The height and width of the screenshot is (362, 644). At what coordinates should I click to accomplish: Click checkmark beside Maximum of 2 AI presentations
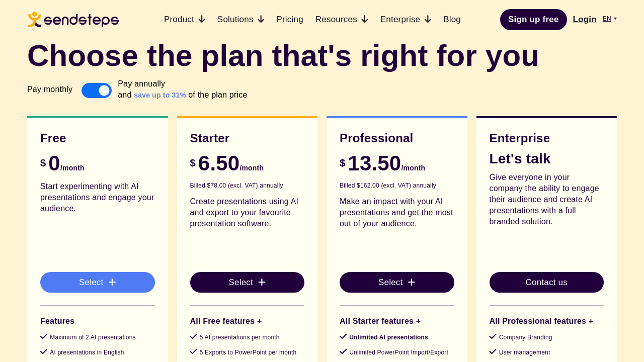tap(44, 337)
